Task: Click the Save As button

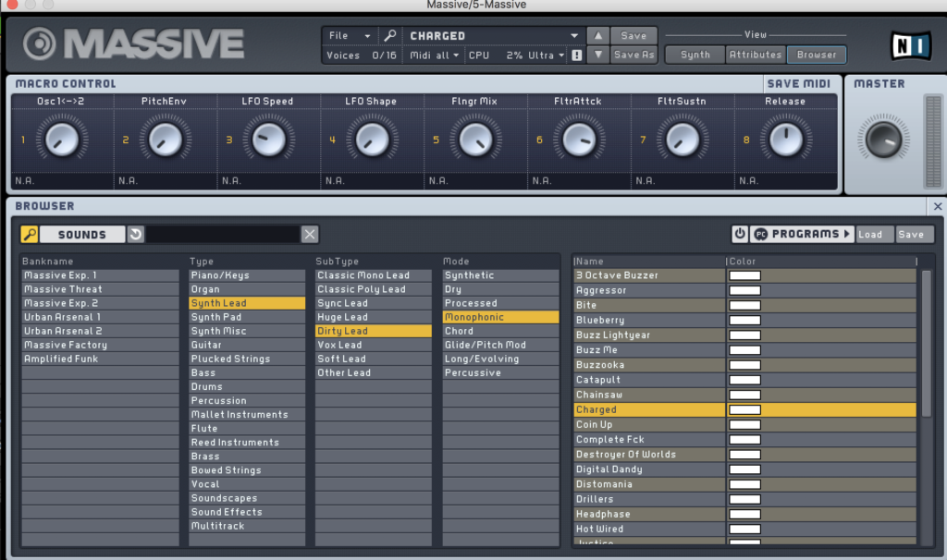Action: coord(633,55)
